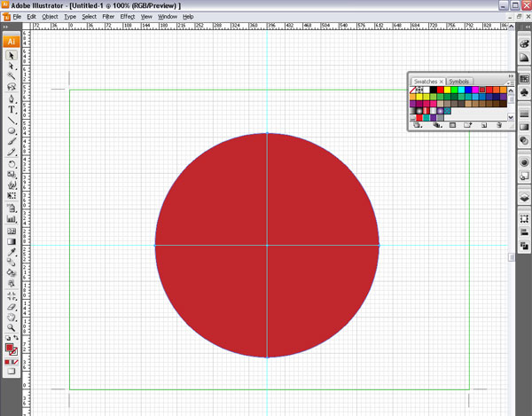Select the Lasso tool
The height and width of the screenshot is (416, 532).
tap(12, 87)
